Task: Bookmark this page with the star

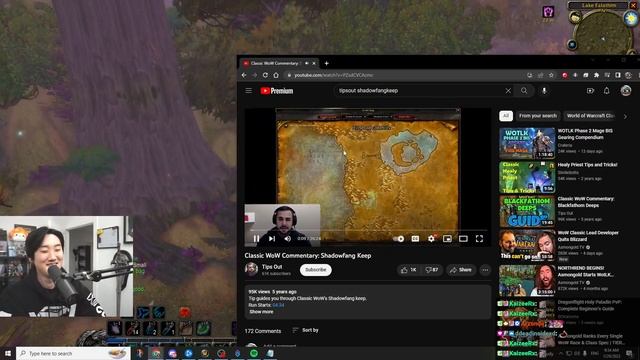Action: point(551,75)
